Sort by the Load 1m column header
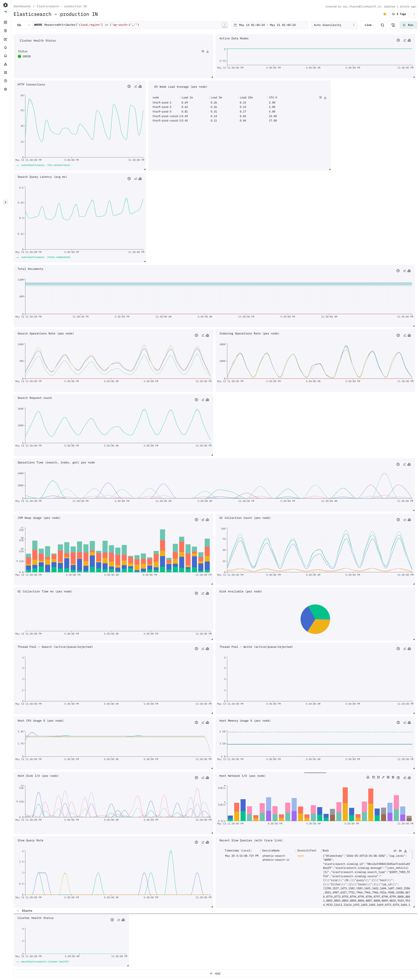Screen dimensions: 420x980 coord(187,98)
